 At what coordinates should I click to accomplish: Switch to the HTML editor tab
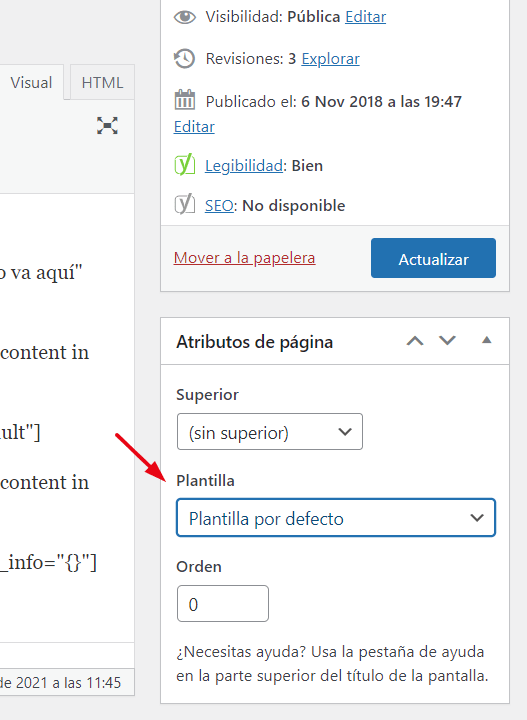click(x=102, y=83)
